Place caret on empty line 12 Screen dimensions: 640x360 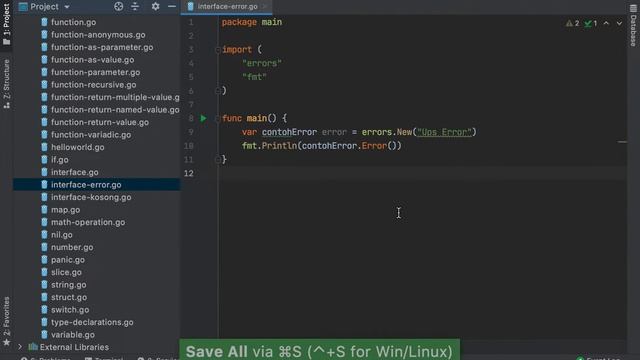[x=422, y=173]
